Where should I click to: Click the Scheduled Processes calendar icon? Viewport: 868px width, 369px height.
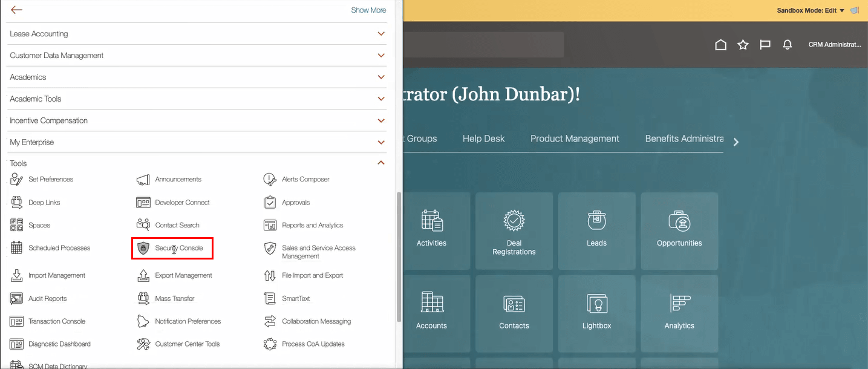pyautogui.click(x=17, y=248)
